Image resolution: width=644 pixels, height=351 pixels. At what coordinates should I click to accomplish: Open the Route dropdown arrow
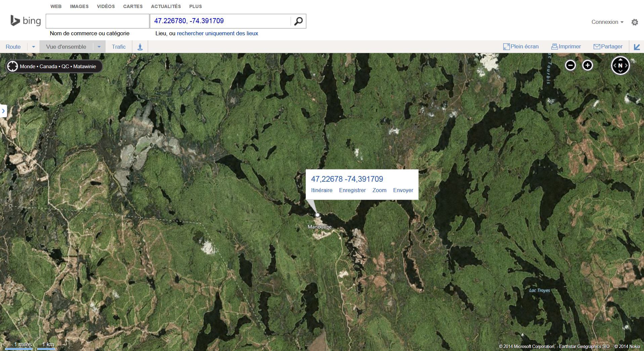click(33, 47)
